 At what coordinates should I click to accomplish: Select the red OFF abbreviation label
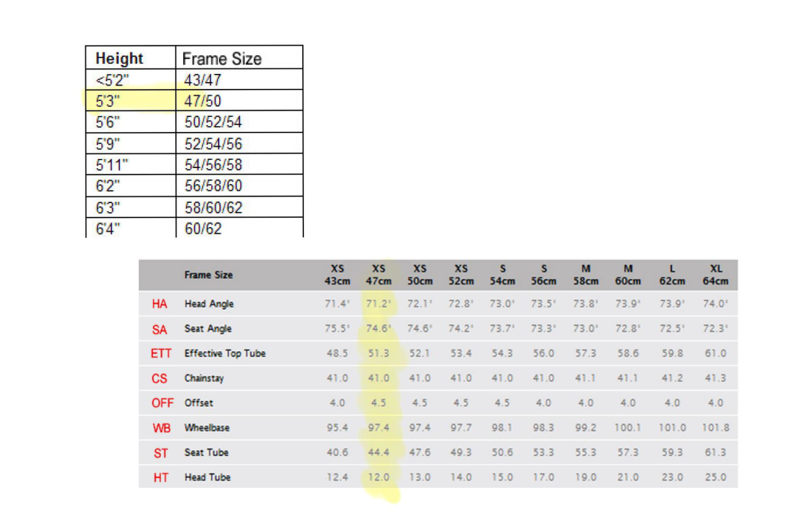(162, 403)
